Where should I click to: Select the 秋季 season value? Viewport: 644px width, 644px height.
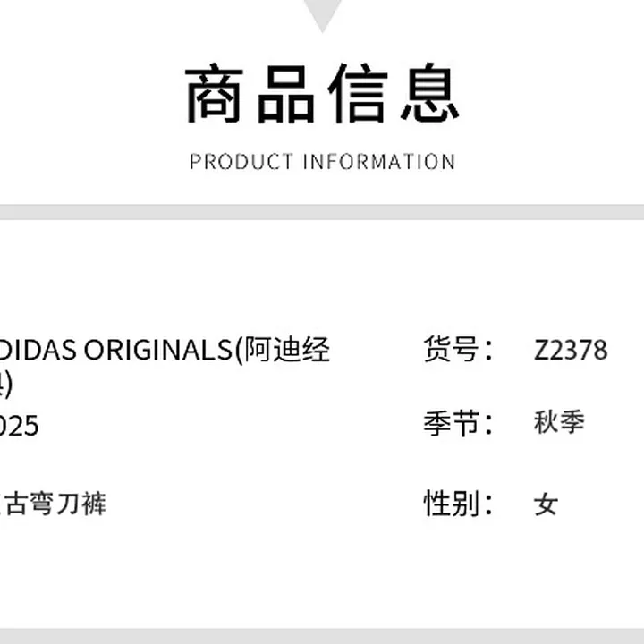[x=559, y=423]
